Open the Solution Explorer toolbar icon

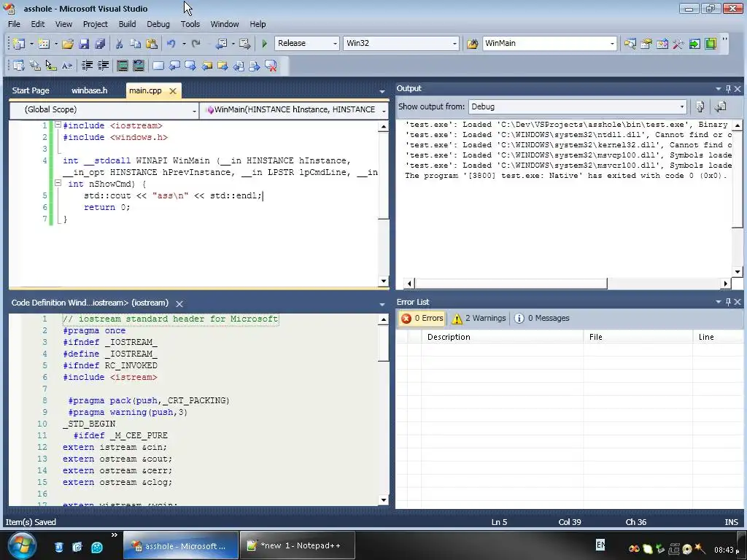[x=630, y=43]
